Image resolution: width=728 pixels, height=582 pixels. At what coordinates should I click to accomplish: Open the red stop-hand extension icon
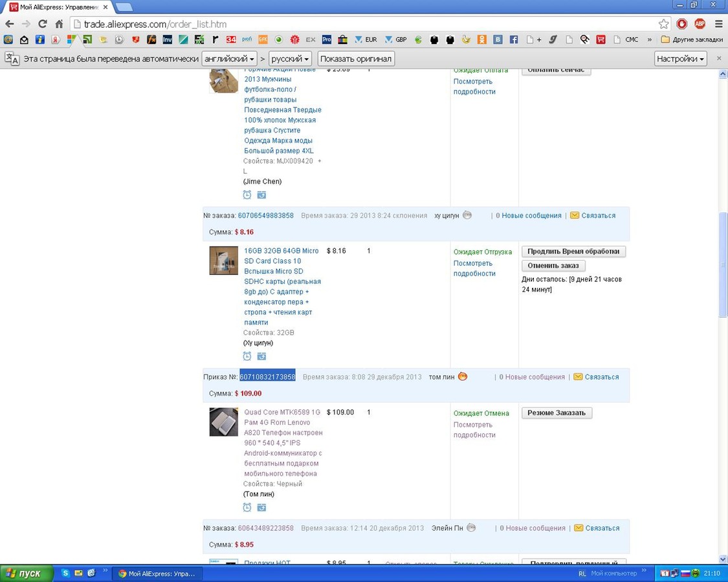click(682, 24)
